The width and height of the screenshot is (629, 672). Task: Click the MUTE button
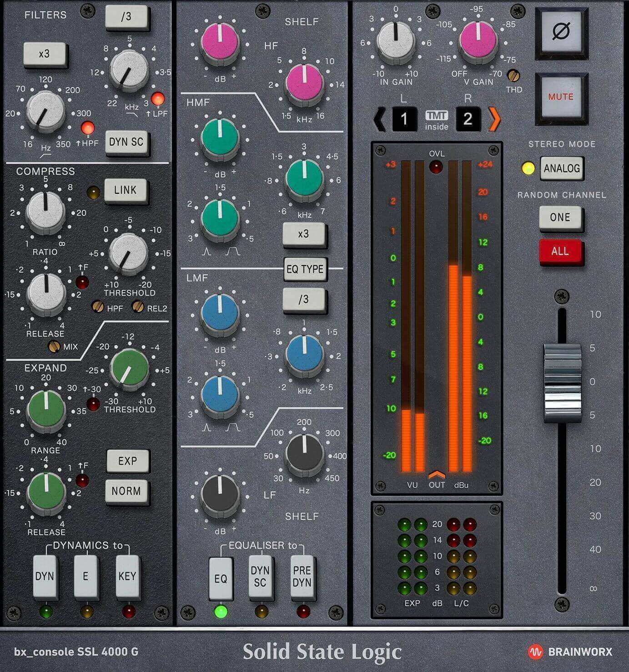560,97
